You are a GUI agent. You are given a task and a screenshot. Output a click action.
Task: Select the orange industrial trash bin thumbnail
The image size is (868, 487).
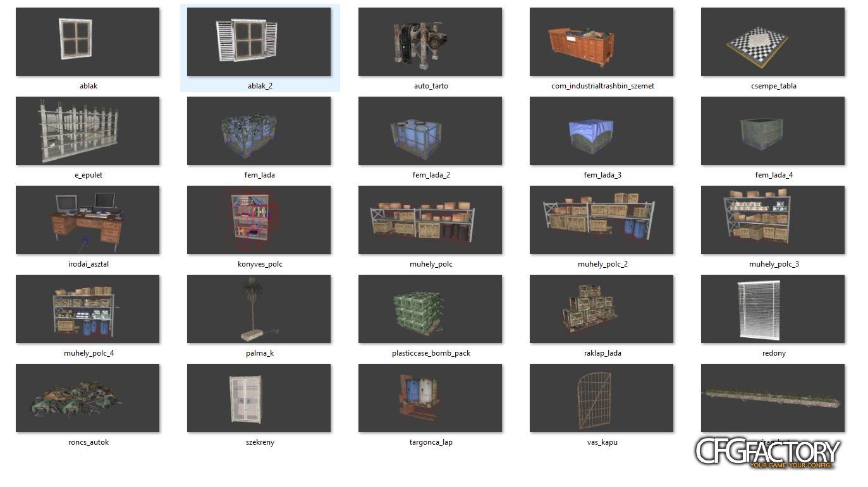tap(602, 42)
